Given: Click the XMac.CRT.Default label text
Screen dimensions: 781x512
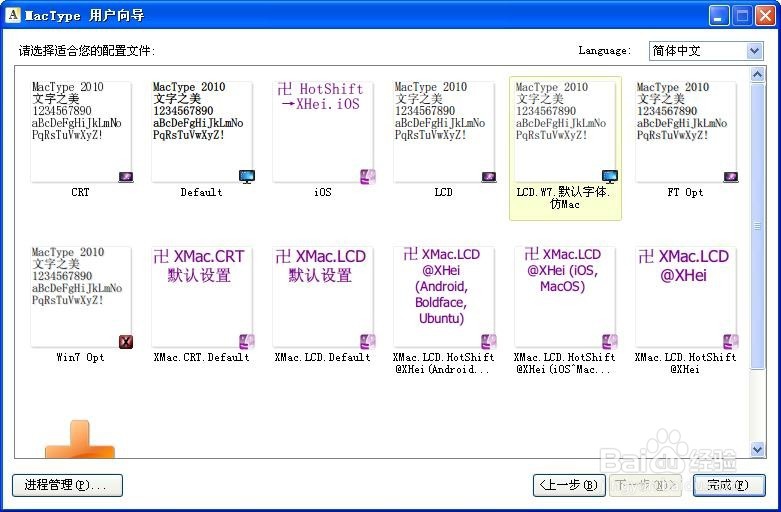Looking at the screenshot, I should point(201,357).
